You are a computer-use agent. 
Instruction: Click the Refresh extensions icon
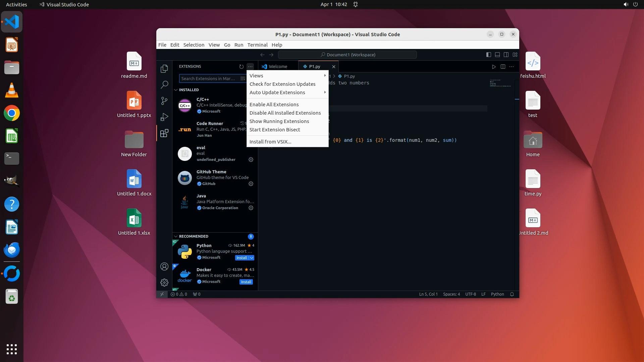tap(241, 67)
